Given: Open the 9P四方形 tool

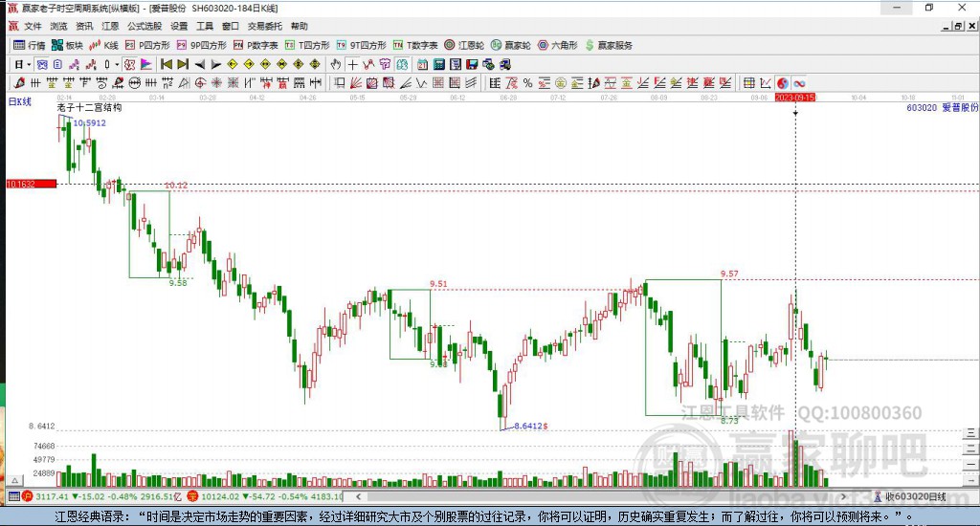Looking at the screenshot, I should pyautogui.click(x=201, y=45).
